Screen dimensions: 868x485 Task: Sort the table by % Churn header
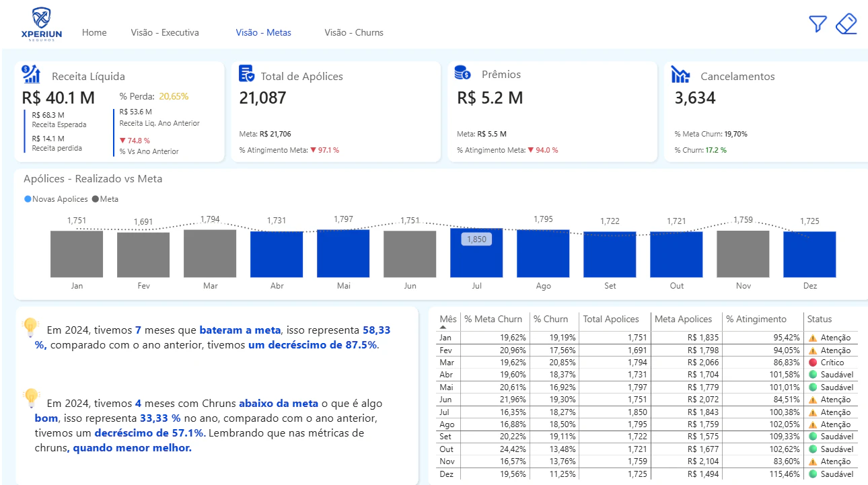pos(551,319)
